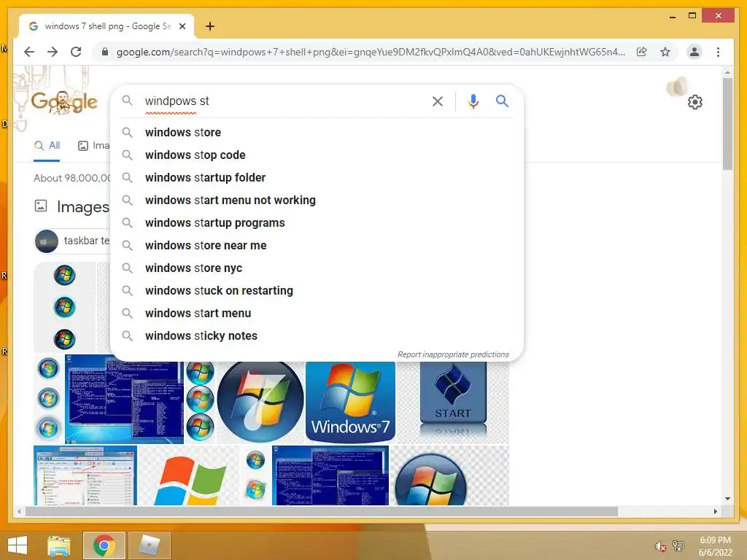
Task: Click Report inappropriate predictions link
Action: click(453, 354)
